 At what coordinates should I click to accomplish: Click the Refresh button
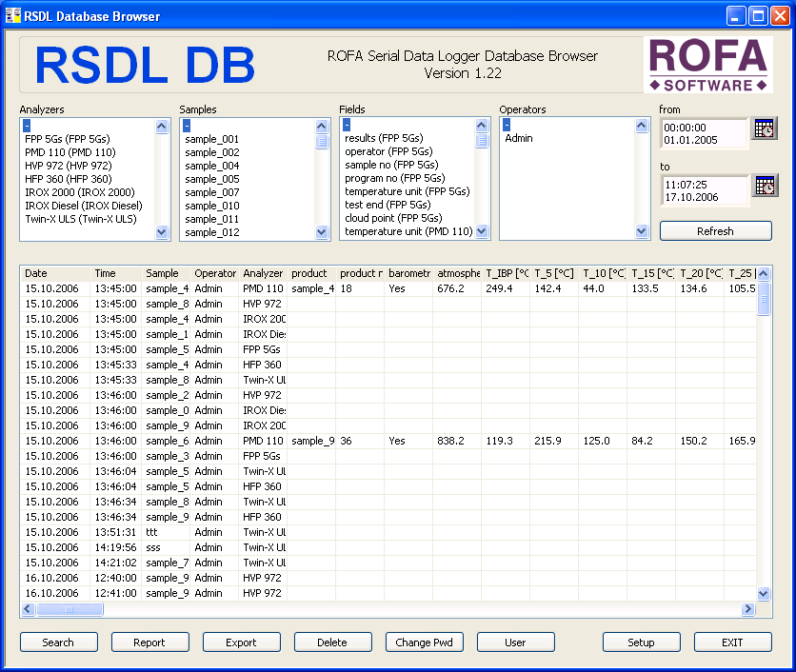[715, 231]
